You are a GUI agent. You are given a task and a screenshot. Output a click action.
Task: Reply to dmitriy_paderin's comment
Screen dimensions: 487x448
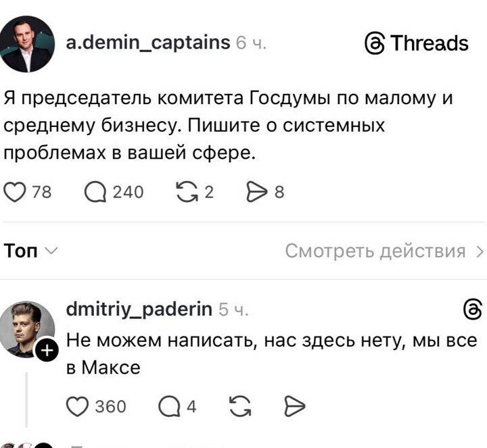pos(166,405)
